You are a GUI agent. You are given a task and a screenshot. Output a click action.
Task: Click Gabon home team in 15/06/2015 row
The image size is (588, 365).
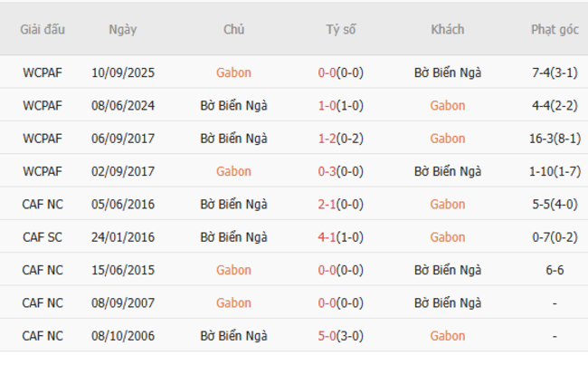click(x=233, y=270)
